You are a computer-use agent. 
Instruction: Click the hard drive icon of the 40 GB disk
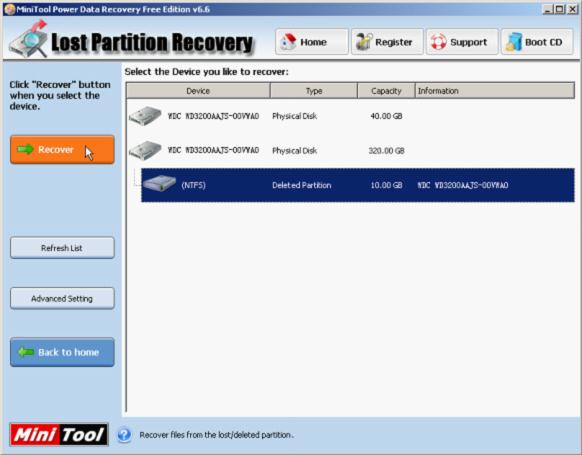click(145, 116)
